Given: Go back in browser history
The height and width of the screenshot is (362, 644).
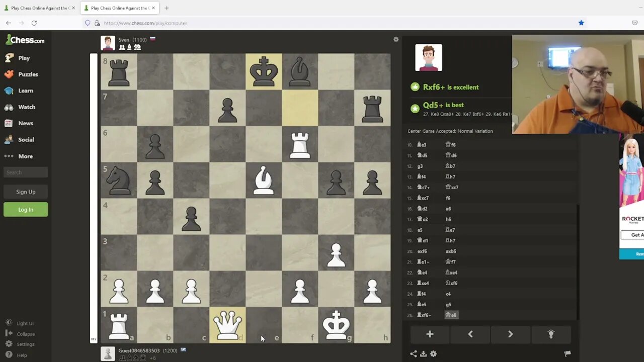Looking at the screenshot, I should click(x=9, y=23).
